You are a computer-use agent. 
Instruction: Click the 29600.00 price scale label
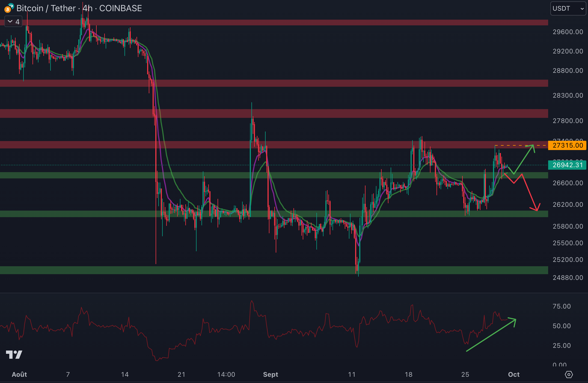(x=568, y=32)
